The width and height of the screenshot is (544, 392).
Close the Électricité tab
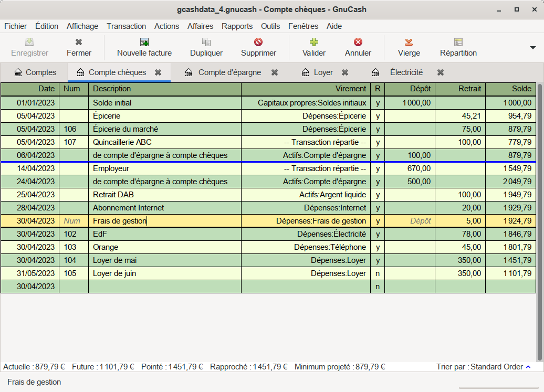(441, 72)
